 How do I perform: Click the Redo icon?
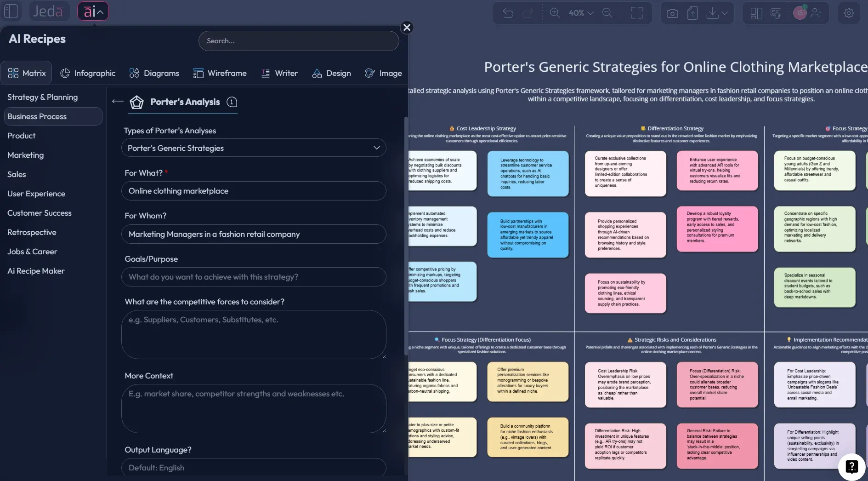click(528, 12)
